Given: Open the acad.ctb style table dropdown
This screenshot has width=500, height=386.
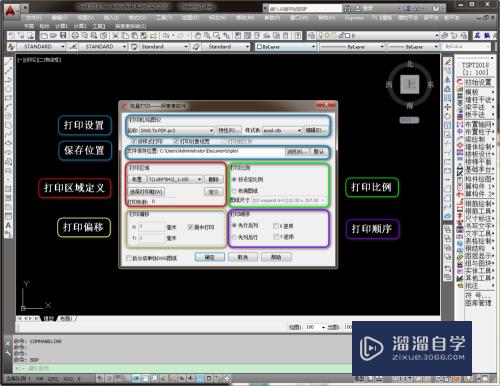Looking at the screenshot, I should 282,130.
